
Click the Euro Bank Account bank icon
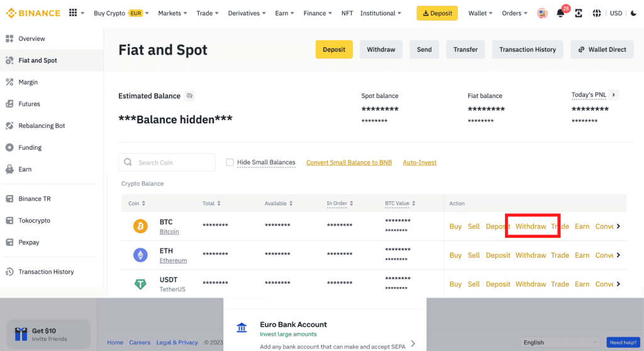[x=241, y=328]
